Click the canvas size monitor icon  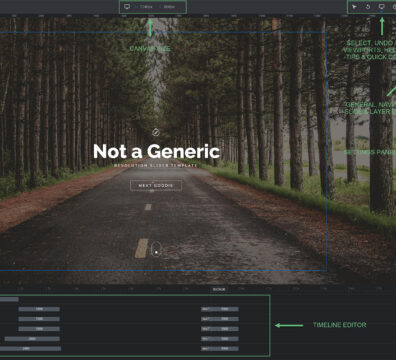click(x=127, y=7)
